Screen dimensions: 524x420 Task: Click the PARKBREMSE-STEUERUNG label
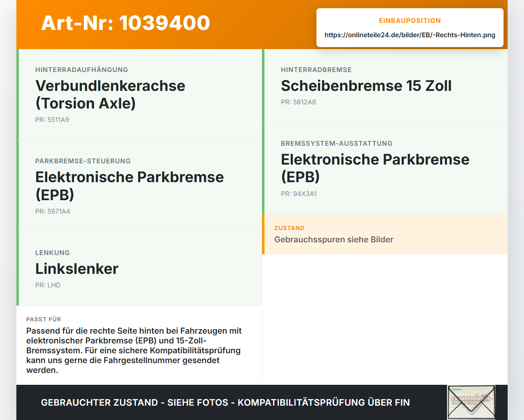[x=83, y=161]
